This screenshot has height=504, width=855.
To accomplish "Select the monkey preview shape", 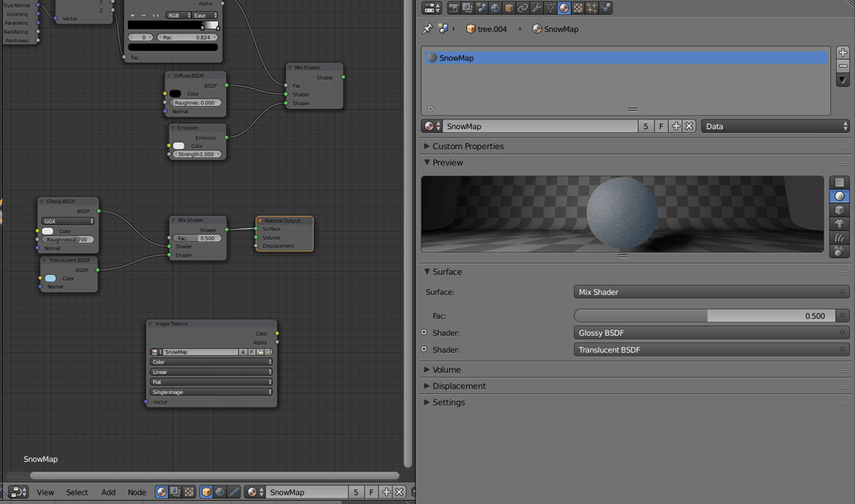I will coord(839,224).
